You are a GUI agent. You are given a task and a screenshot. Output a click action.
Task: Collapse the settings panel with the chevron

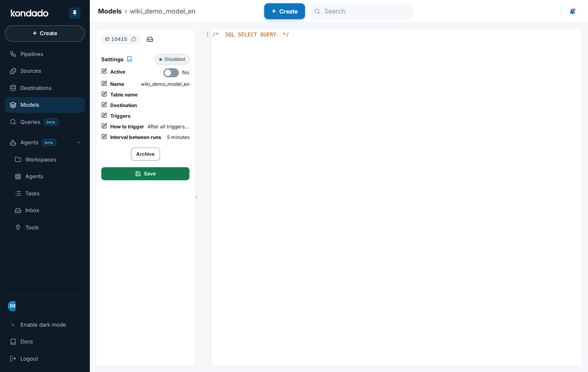tap(196, 197)
